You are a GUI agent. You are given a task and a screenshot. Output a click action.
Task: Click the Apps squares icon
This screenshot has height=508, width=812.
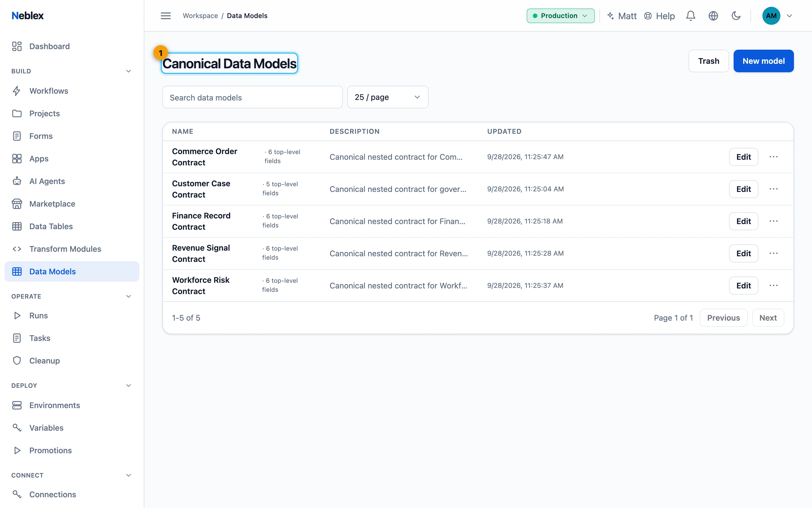[x=17, y=159]
